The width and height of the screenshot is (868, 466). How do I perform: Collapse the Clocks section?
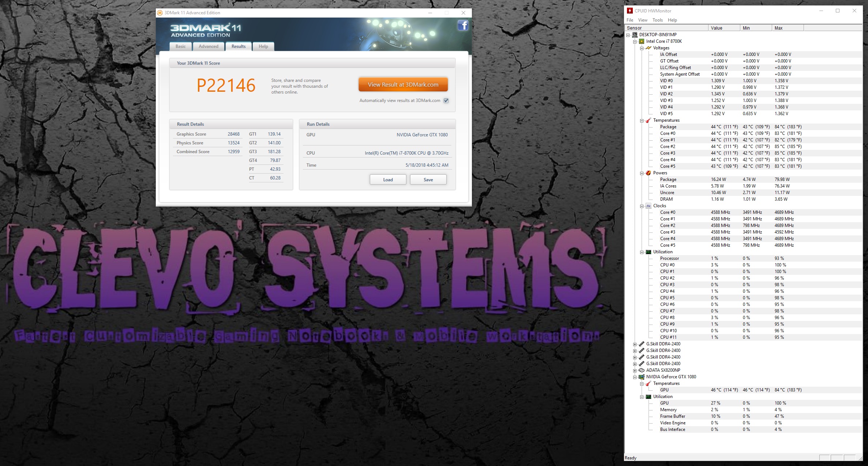click(642, 206)
